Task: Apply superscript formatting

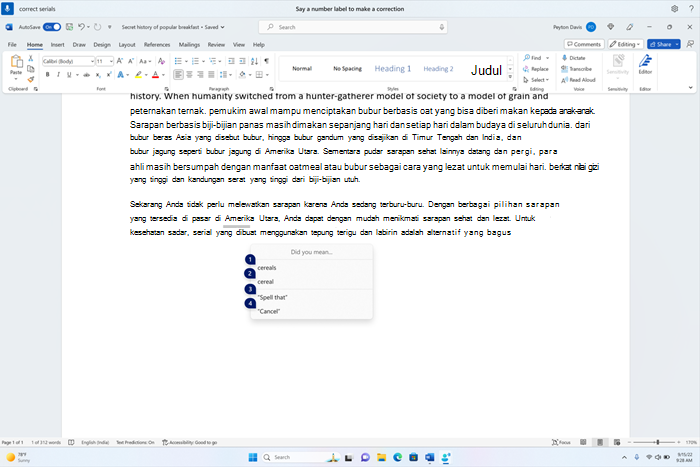Action: coord(108,75)
